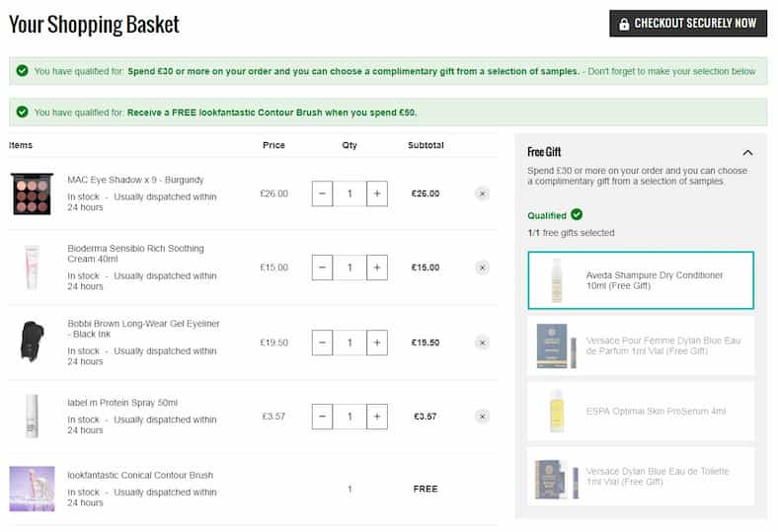Select Versace Dylan Blue Eau de Toilette gift
This screenshot has width=778, height=532.
(x=640, y=476)
